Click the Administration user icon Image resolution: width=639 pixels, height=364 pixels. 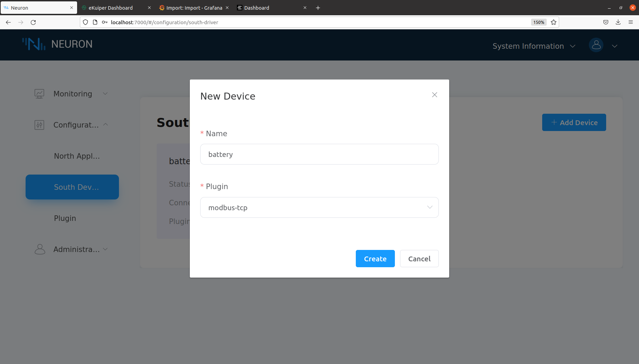coord(40,249)
